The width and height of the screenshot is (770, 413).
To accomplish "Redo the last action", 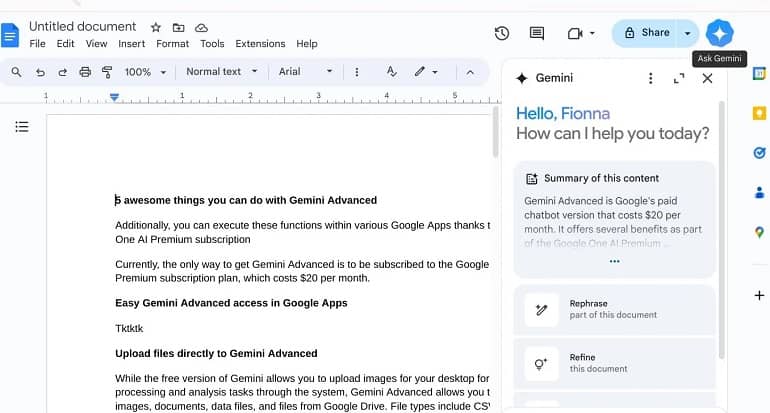I will 62,72.
